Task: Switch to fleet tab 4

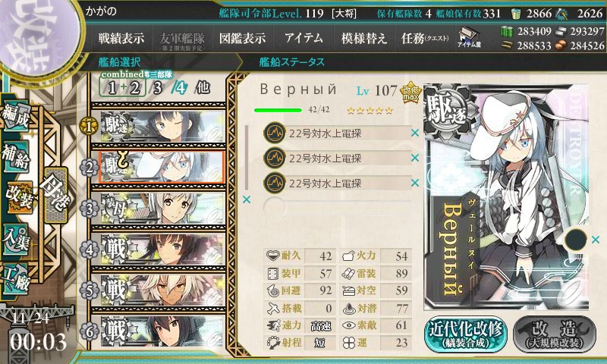Action: point(179,88)
